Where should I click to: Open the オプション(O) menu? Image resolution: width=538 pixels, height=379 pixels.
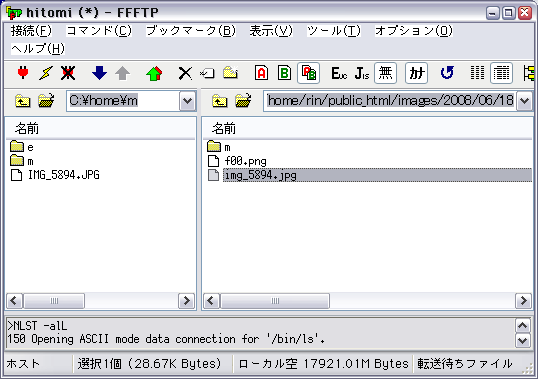[x=414, y=31]
